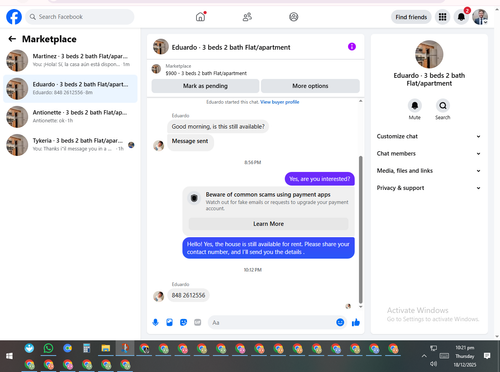Open the Groups icon in top navigation

(294, 17)
